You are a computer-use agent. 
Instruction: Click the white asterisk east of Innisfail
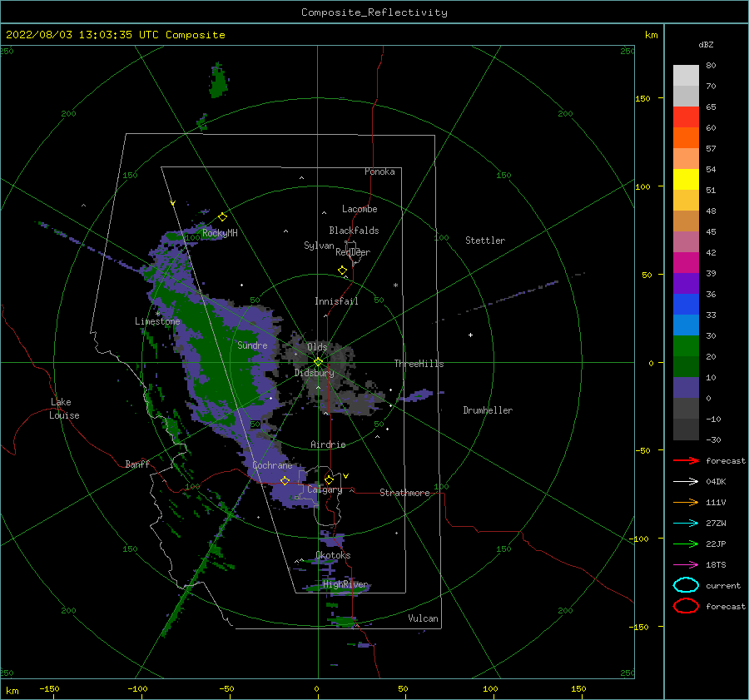[x=395, y=285]
